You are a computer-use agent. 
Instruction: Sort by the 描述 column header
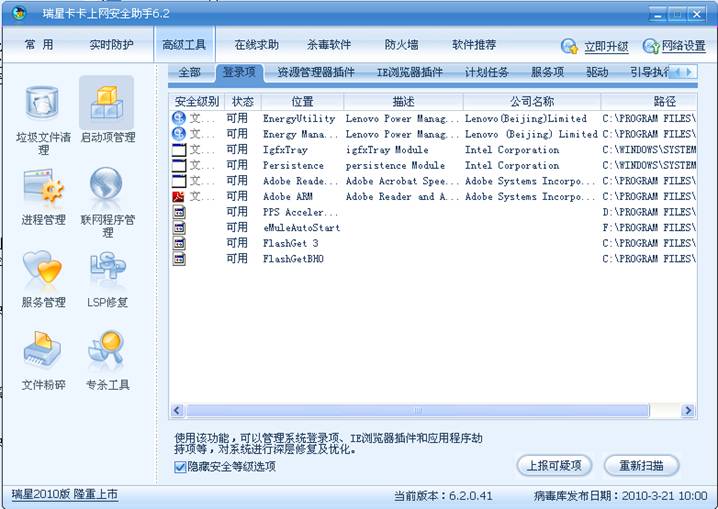[403, 101]
